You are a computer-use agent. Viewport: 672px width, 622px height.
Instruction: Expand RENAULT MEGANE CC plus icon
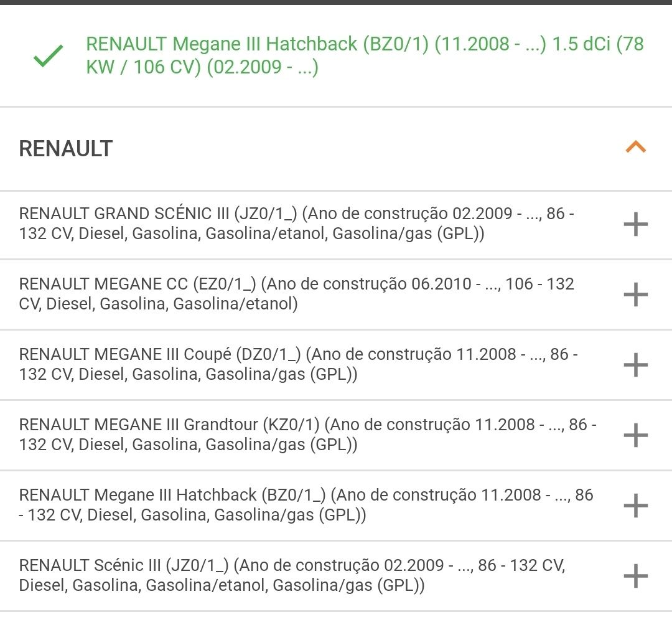635,295
